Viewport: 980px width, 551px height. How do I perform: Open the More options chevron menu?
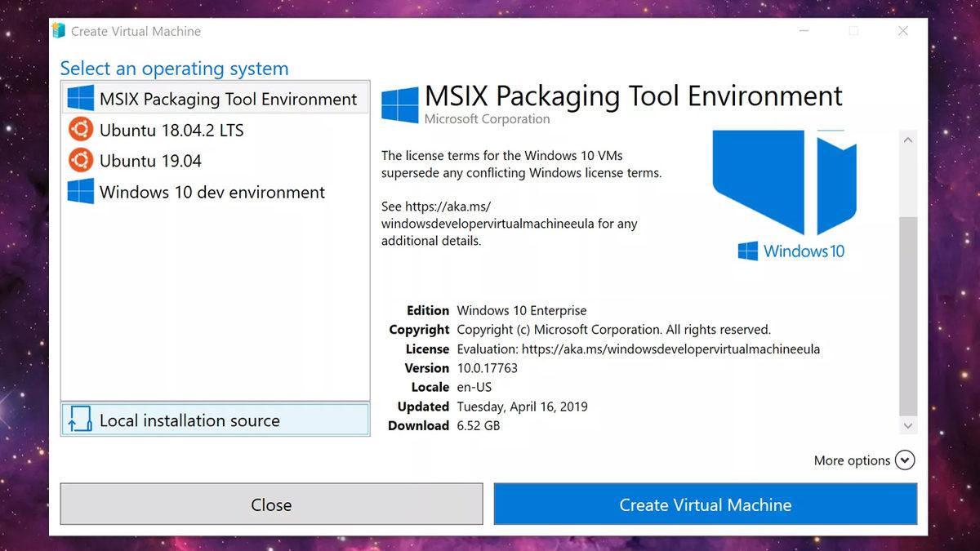[x=905, y=460]
